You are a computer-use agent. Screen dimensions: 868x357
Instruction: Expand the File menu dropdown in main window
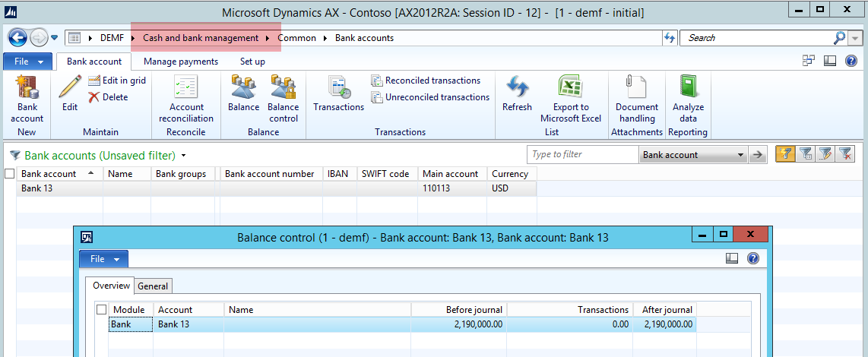[x=28, y=62]
